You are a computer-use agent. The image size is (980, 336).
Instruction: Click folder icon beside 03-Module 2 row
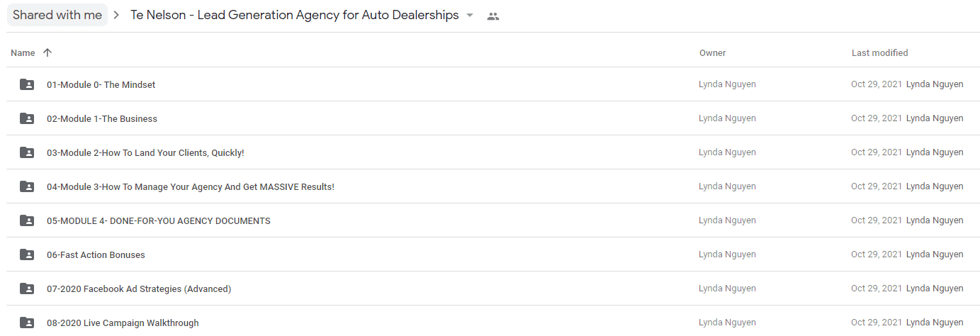point(27,152)
